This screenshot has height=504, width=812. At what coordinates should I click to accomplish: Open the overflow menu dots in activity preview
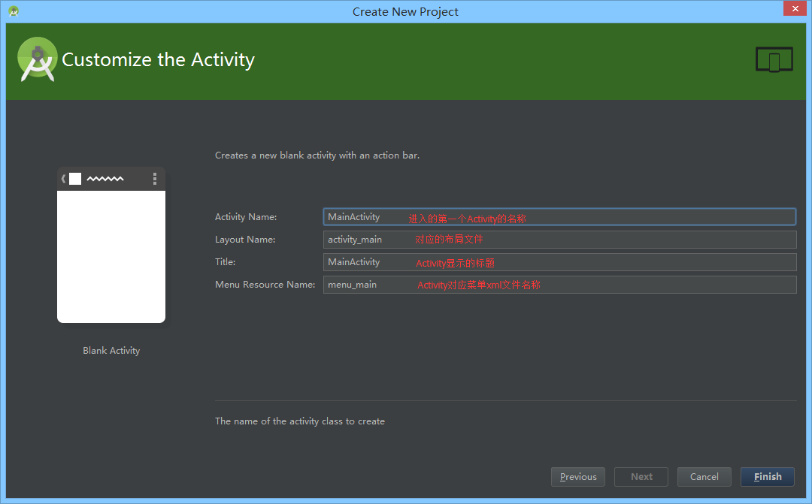tap(154, 179)
